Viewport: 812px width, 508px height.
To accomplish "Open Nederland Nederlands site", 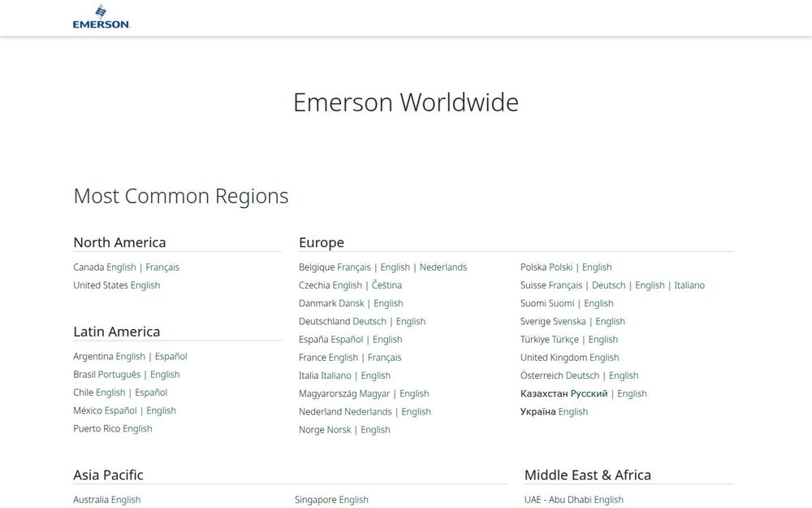I will 368,412.
